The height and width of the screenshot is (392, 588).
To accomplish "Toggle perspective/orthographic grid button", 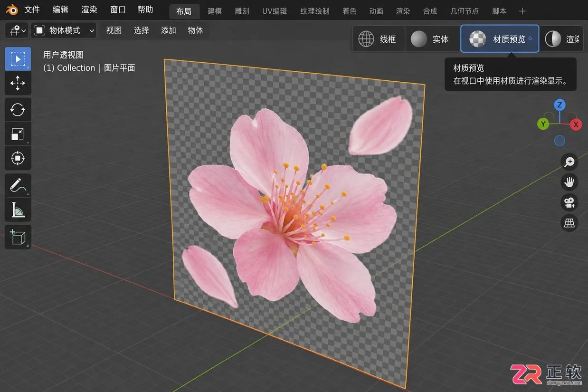I will point(569,223).
